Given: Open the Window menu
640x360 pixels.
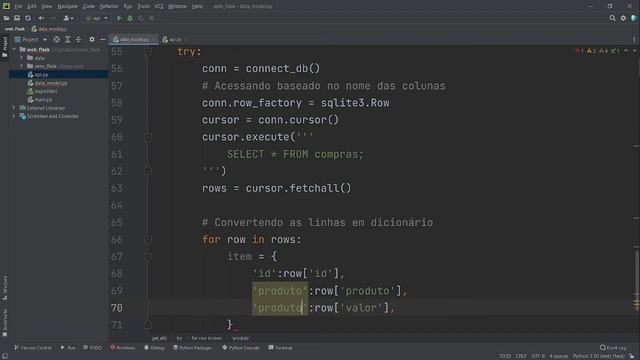Looking at the screenshot, I should [x=177, y=6].
